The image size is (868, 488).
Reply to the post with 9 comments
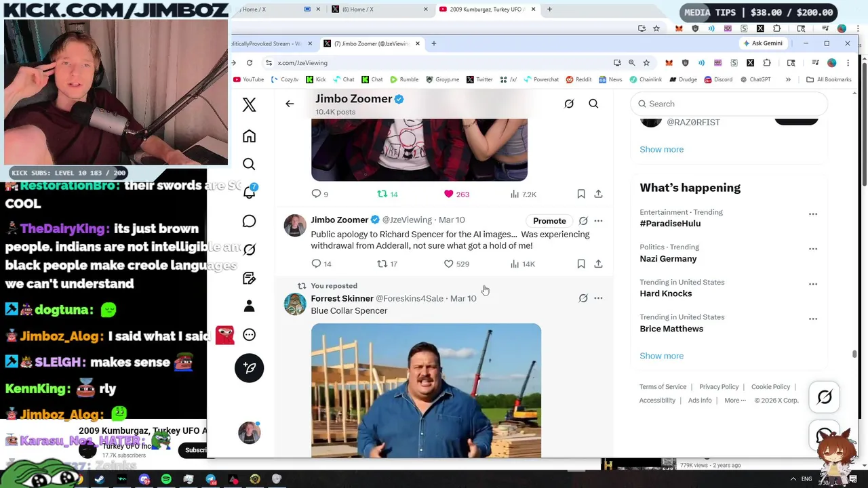click(x=319, y=194)
